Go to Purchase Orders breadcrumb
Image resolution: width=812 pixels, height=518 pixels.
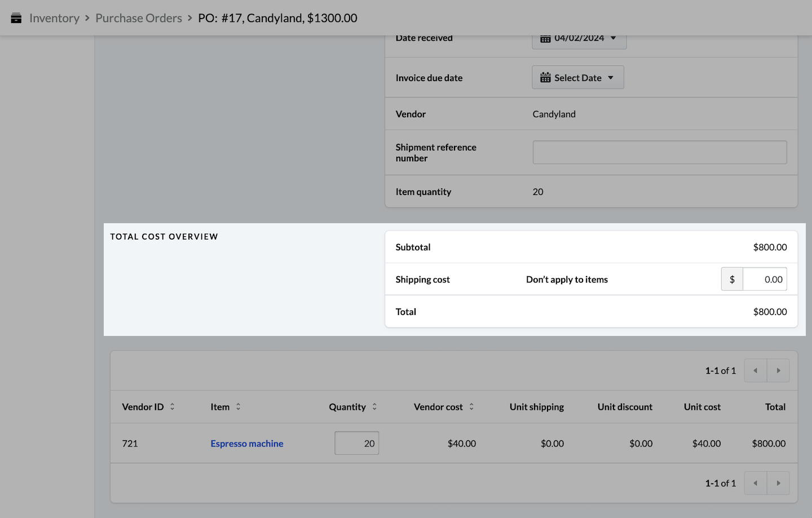(x=139, y=18)
